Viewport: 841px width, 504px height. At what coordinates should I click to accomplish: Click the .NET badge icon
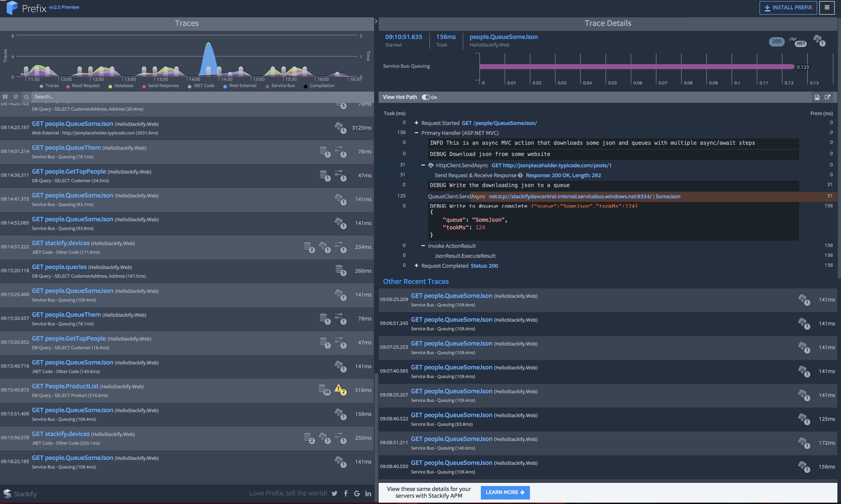point(798,42)
